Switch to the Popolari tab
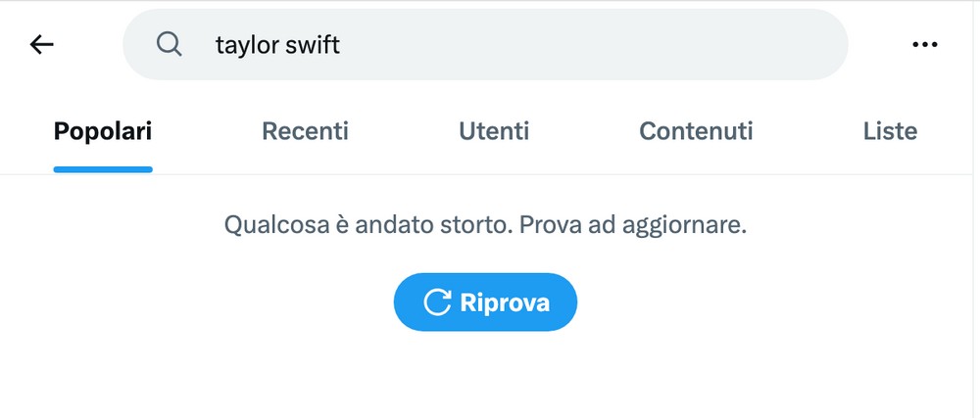 [103, 131]
